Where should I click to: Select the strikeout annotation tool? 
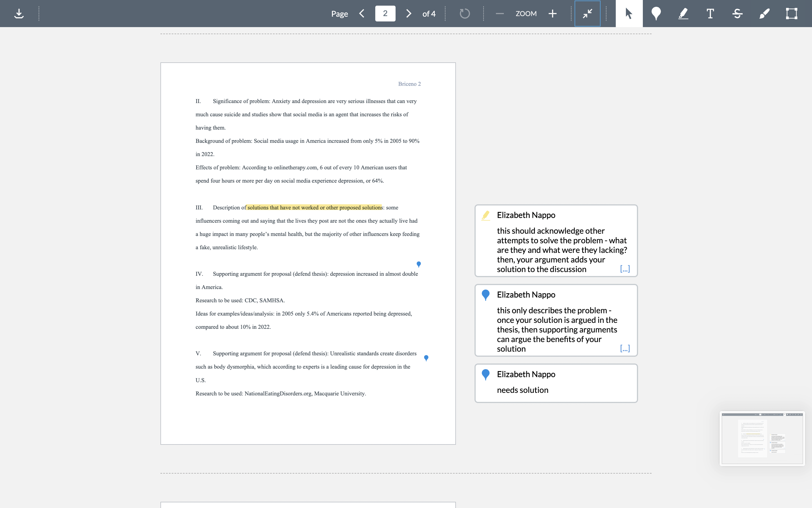click(737, 14)
